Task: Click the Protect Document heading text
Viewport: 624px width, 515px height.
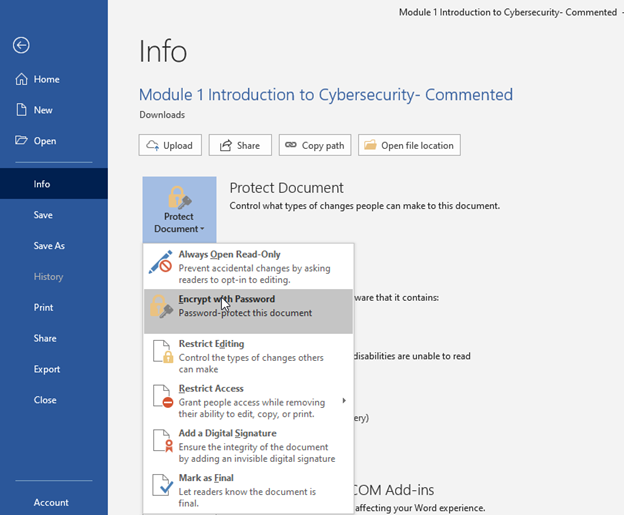Action: point(287,187)
